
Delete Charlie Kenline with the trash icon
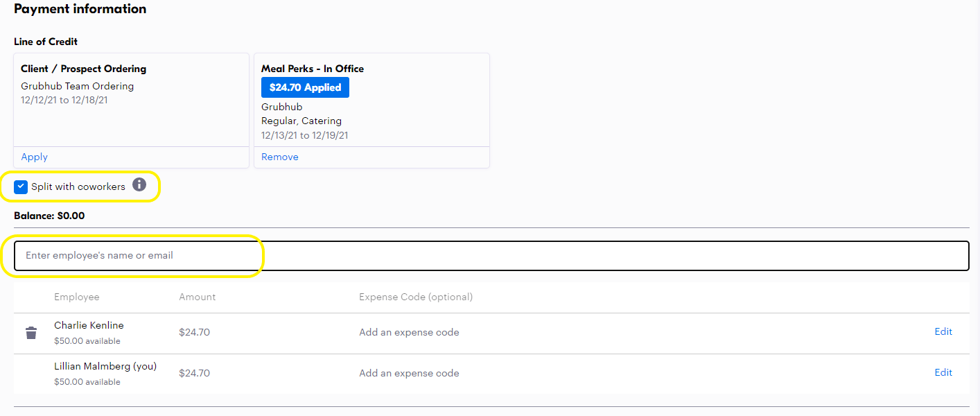tap(31, 333)
